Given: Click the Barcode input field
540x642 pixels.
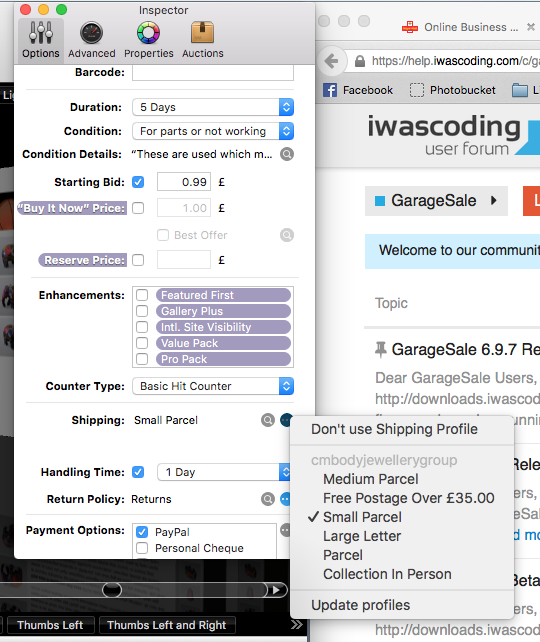Looking at the screenshot, I should pyautogui.click(x=213, y=72).
